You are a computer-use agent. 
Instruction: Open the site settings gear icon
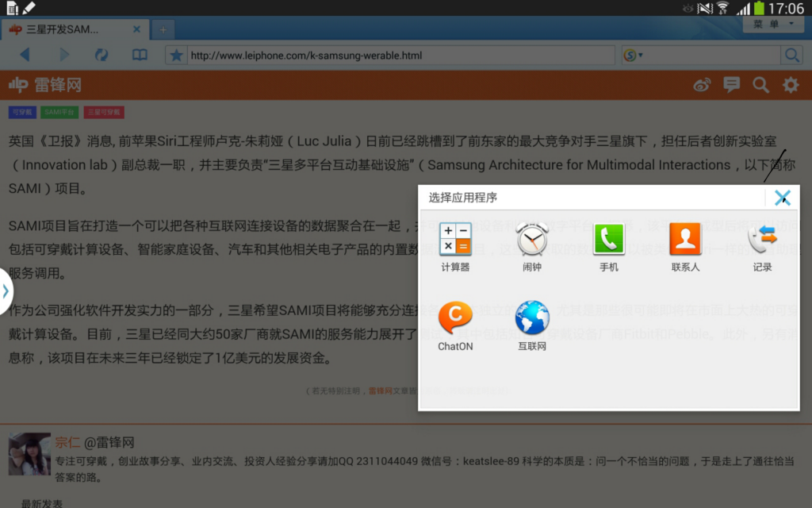(791, 85)
